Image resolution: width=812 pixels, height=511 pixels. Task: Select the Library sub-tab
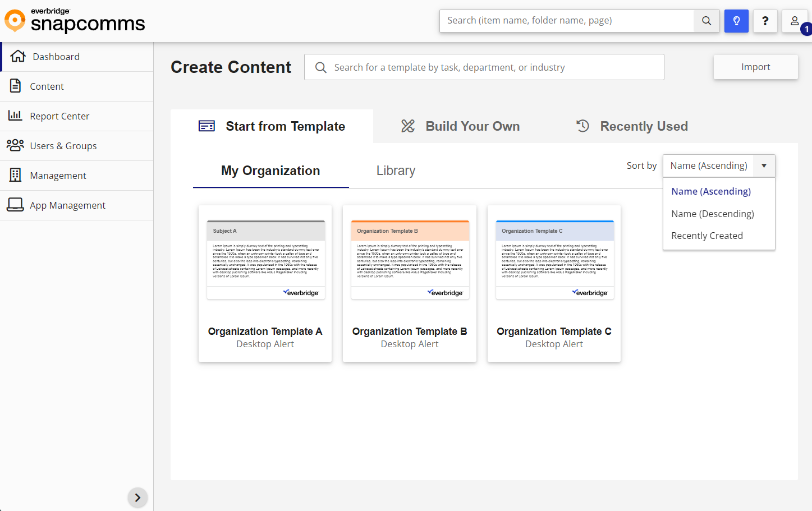396,171
